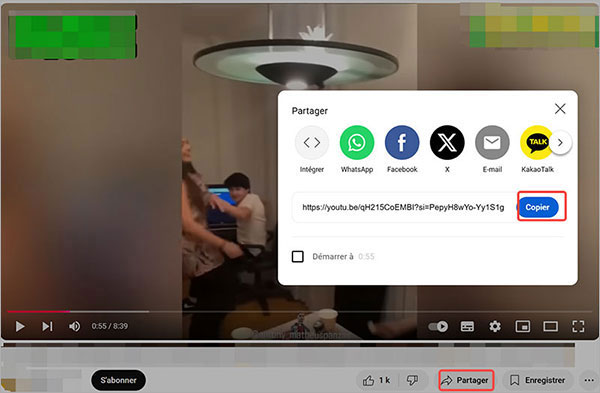
Task: Switch to theater mode
Action: 550,326
